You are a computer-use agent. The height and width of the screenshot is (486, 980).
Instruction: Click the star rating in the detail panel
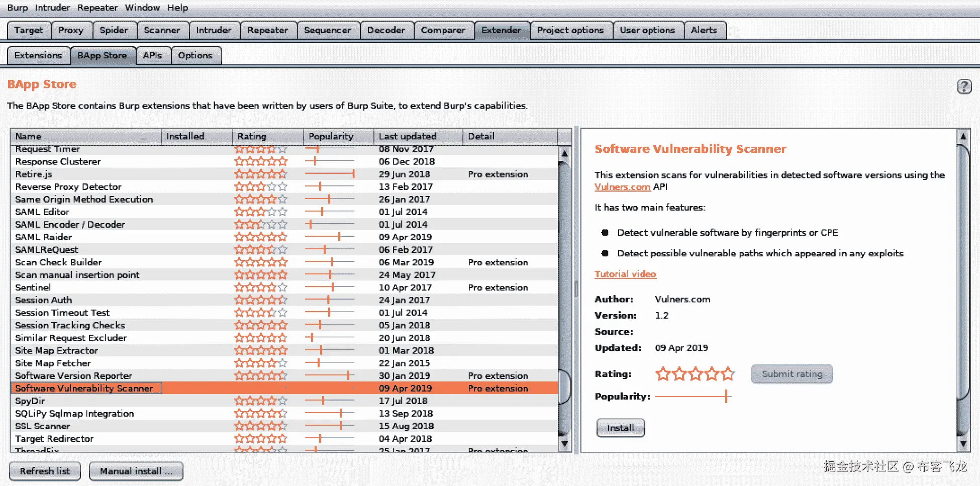(x=695, y=374)
